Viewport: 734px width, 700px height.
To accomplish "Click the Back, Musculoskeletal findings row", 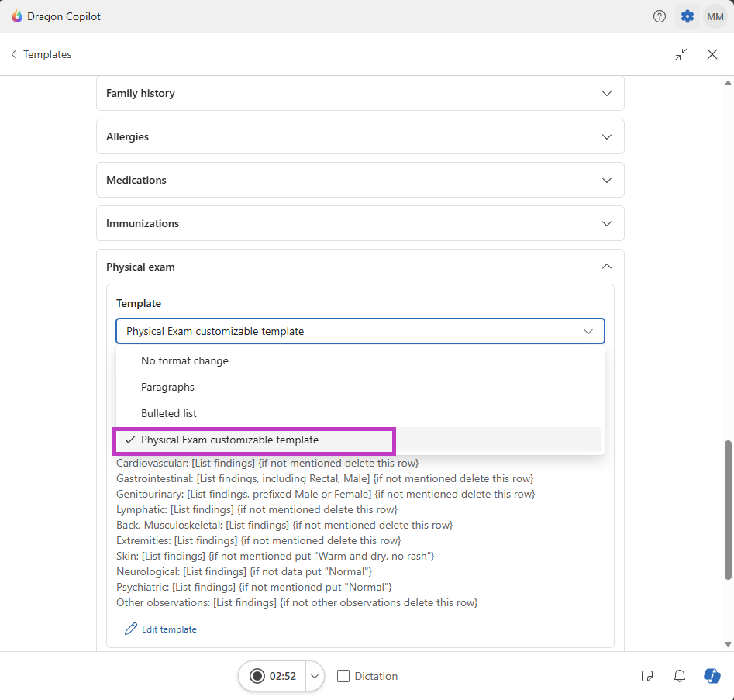I will click(x=284, y=525).
